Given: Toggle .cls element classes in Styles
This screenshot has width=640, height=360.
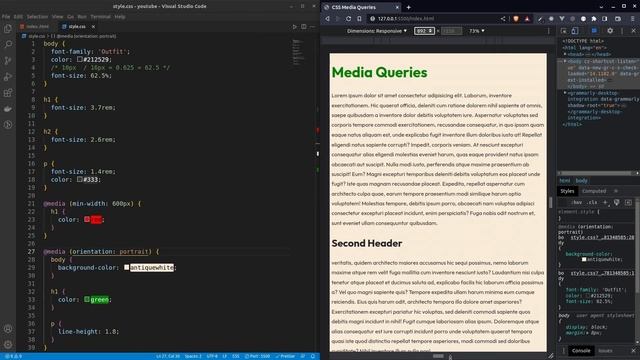Looking at the screenshot, I should (x=592, y=202).
